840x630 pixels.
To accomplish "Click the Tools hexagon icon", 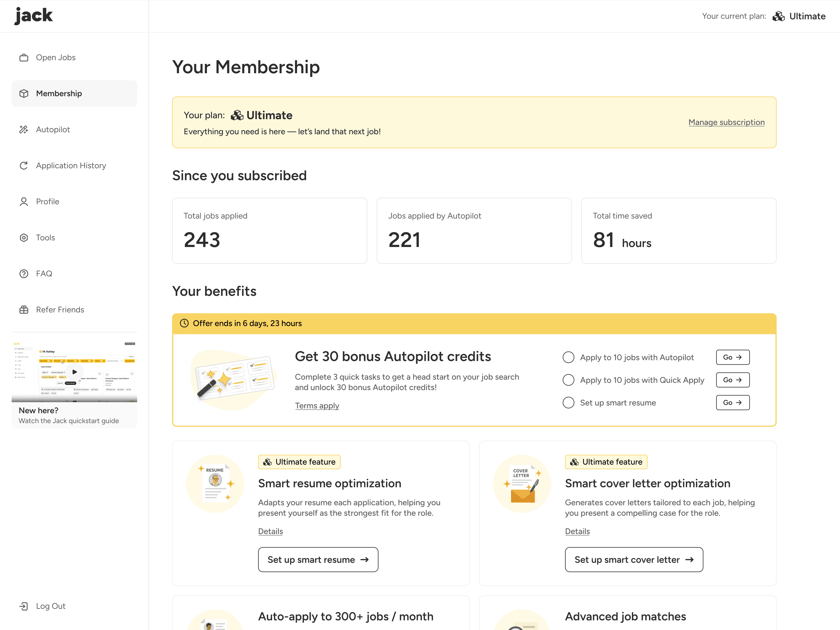I will pyautogui.click(x=24, y=238).
